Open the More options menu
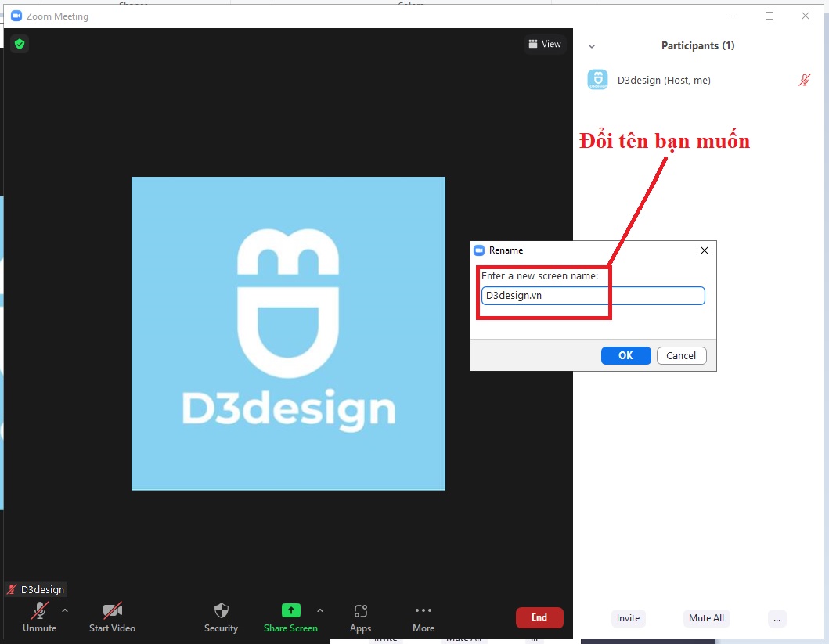This screenshot has width=829, height=644. (424, 617)
